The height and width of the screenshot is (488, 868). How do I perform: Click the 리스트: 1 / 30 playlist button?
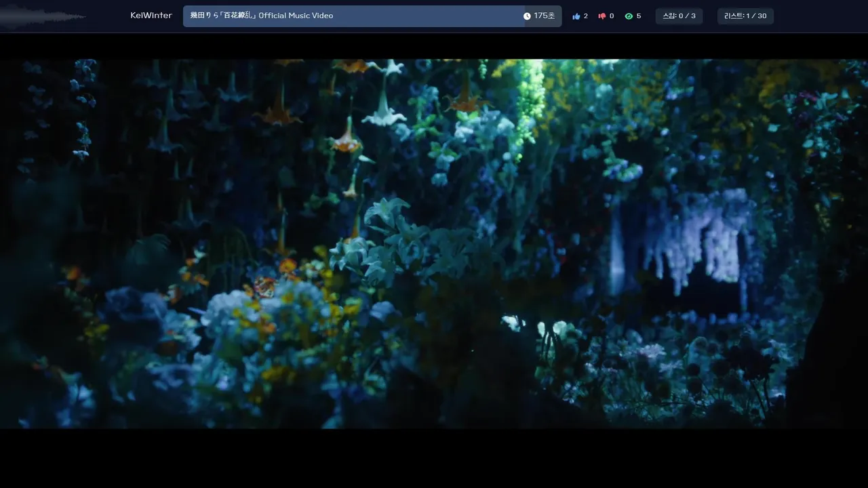(745, 16)
